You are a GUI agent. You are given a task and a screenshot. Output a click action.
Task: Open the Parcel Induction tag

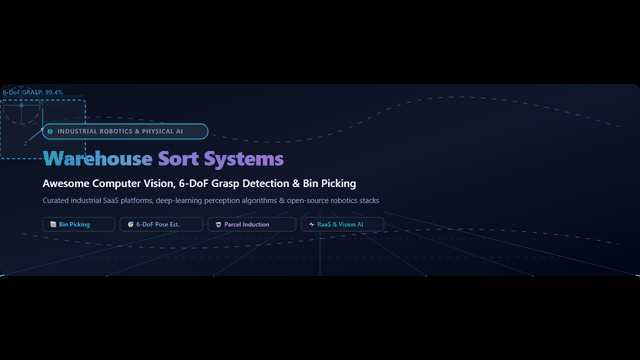(251, 224)
